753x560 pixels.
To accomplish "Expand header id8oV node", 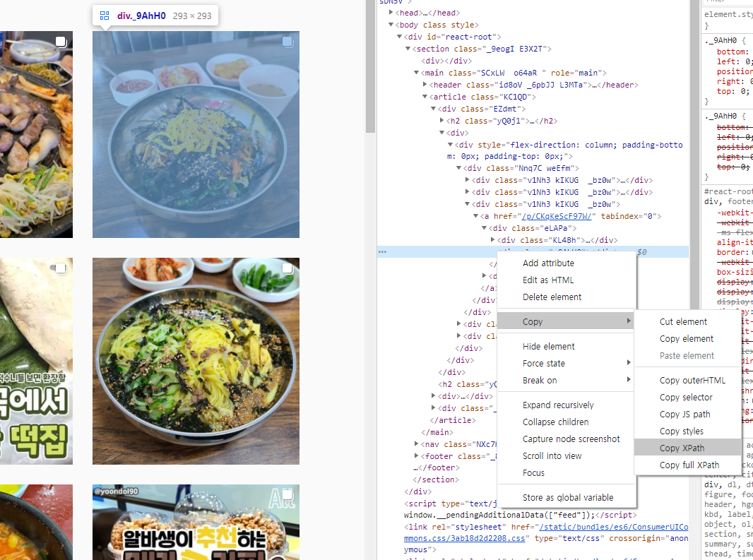I will [x=425, y=85].
